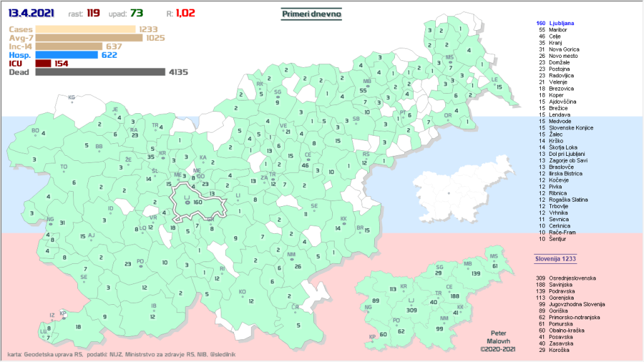Select the blue Hosp. bar
The width and height of the screenshot is (644, 362).
(x=67, y=55)
